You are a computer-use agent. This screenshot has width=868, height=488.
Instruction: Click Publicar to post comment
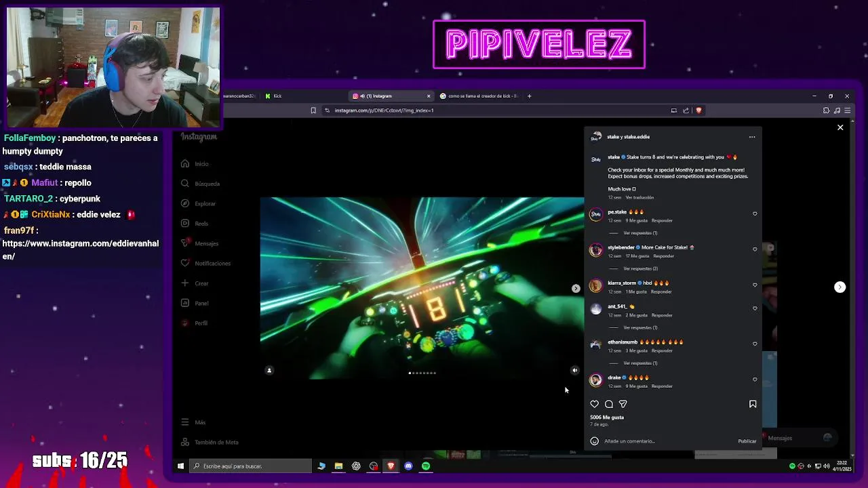click(747, 441)
